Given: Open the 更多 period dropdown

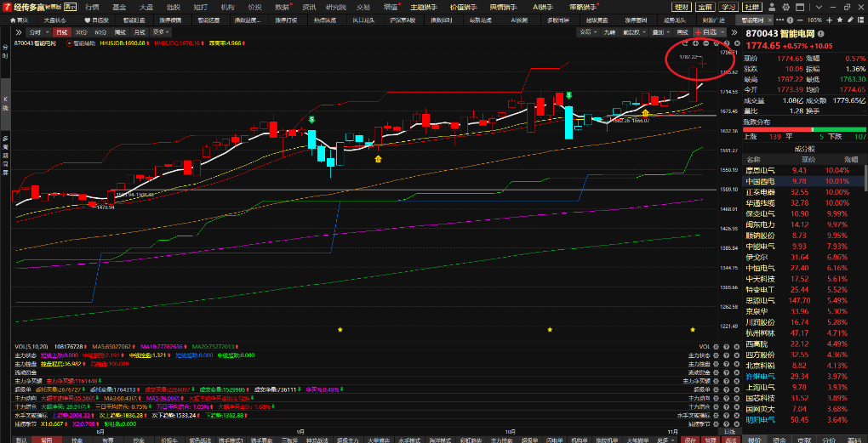Looking at the screenshot, I should [x=158, y=31].
